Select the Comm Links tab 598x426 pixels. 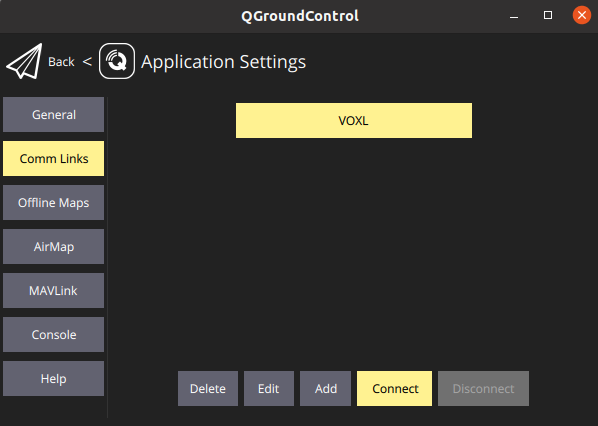coord(53,159)
